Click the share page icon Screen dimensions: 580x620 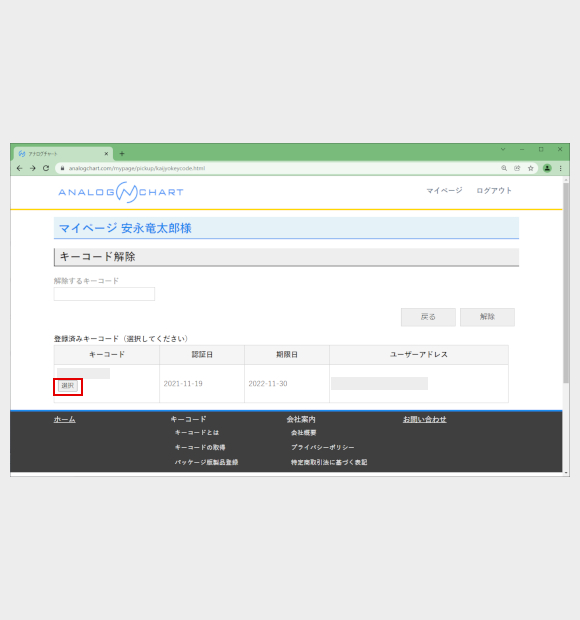[x=517, y=168]
